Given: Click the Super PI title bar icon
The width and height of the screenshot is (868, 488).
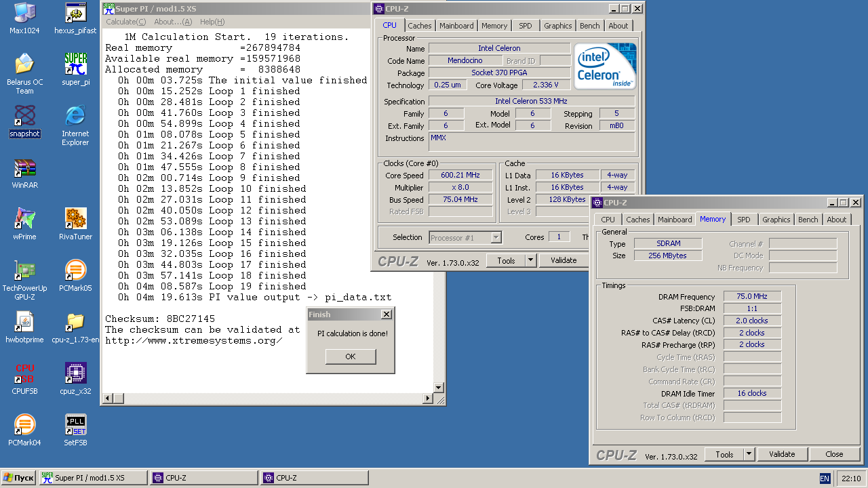Looking at the screenshot, I should 108,8.
